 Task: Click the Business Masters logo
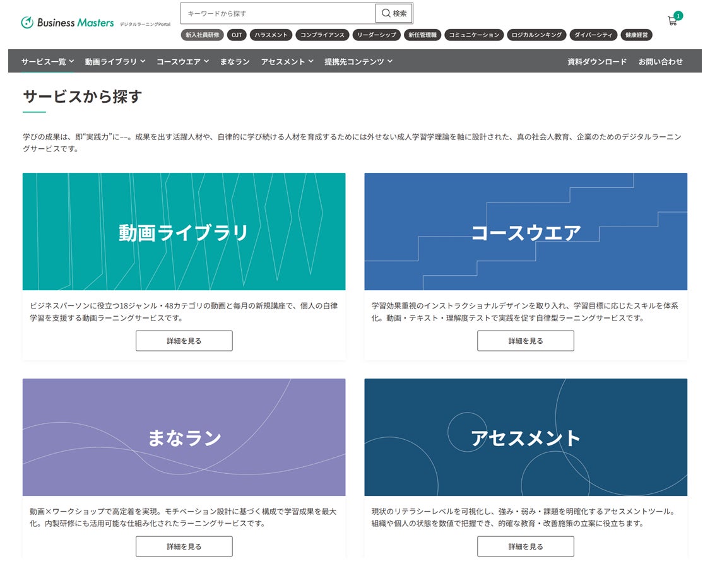click(68, 22)
